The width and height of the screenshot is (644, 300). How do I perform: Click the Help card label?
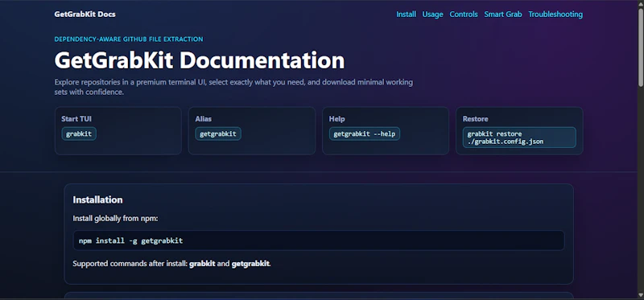click(336, 119)
